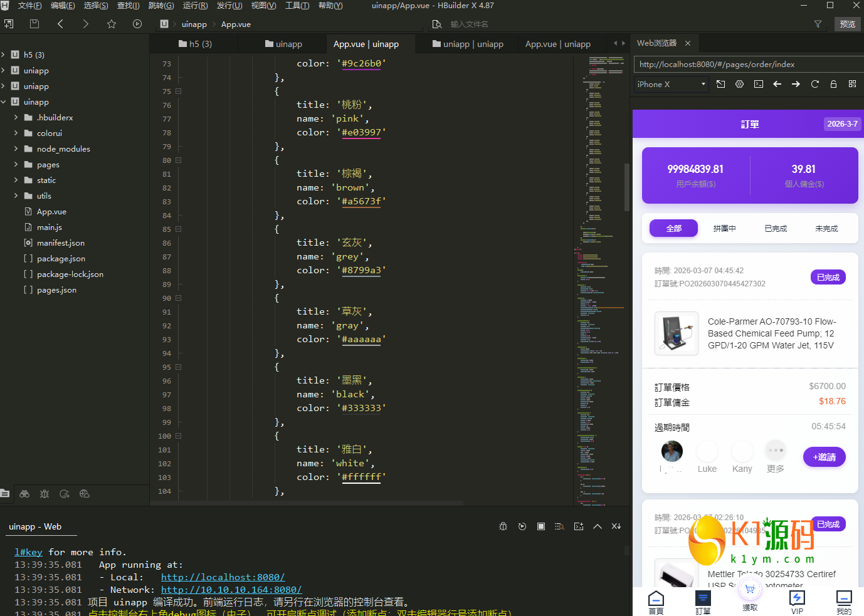Toggle the lock icon in browser toolbar

tap(833, 84)
